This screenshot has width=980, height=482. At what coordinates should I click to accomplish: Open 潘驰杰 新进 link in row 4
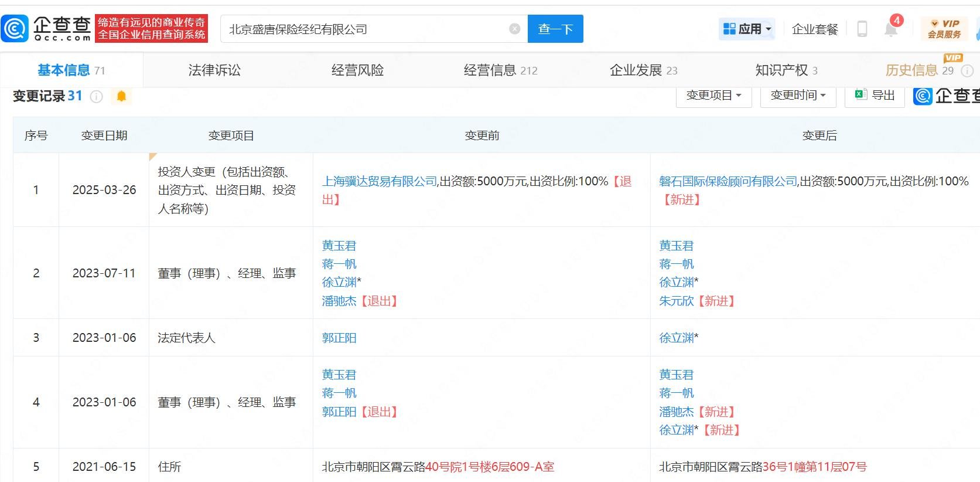[x=677, y=412]
